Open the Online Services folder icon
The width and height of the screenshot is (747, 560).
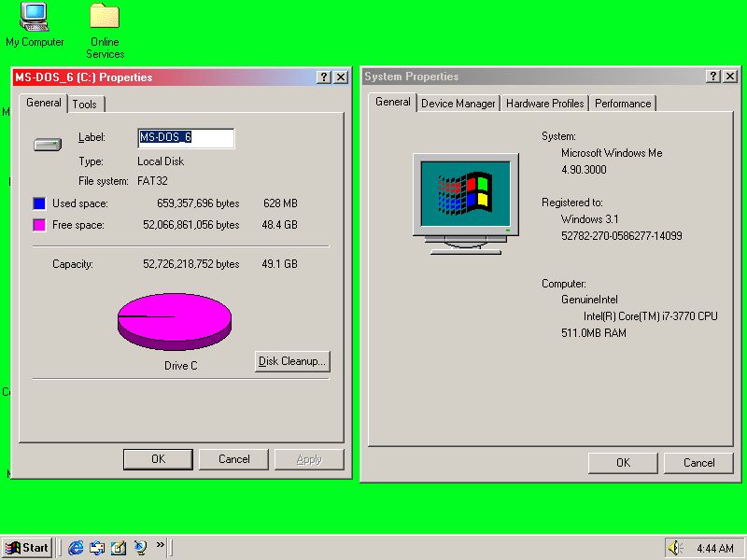click(x=105, y=31)
